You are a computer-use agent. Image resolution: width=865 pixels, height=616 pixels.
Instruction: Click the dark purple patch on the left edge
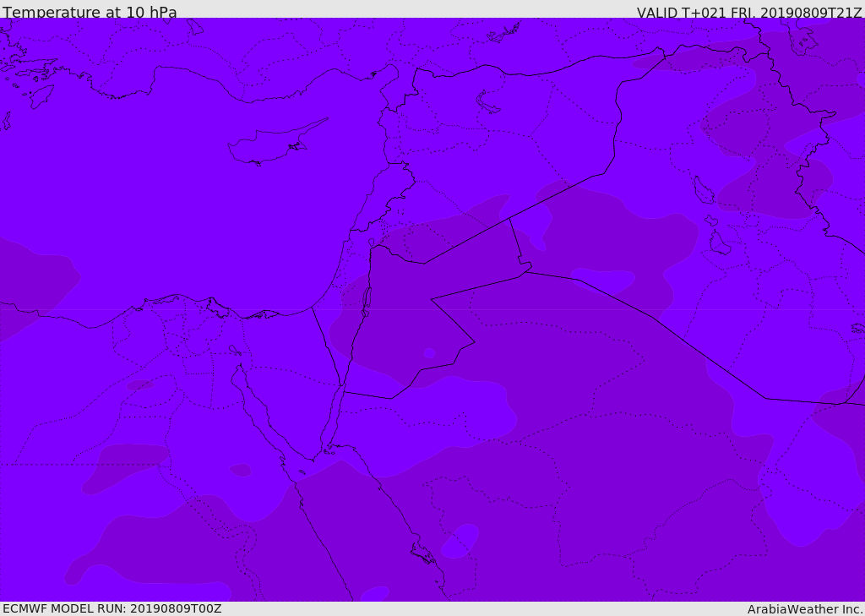tap(34, 283)
